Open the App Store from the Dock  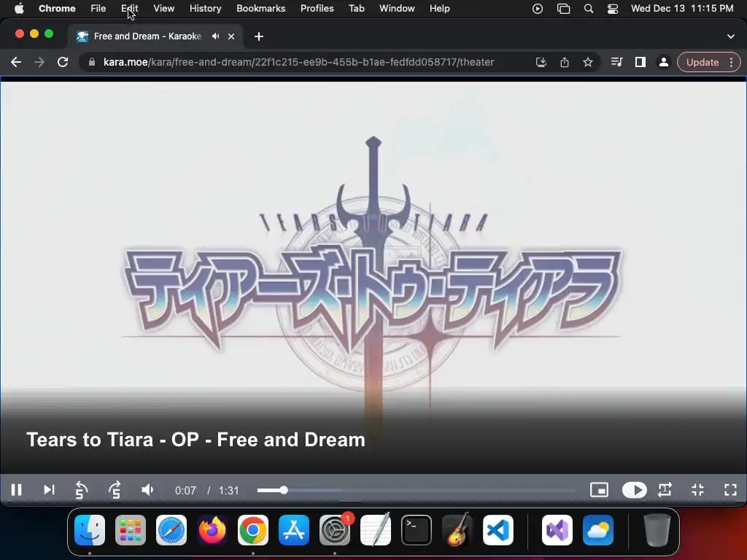pos(294,530)
